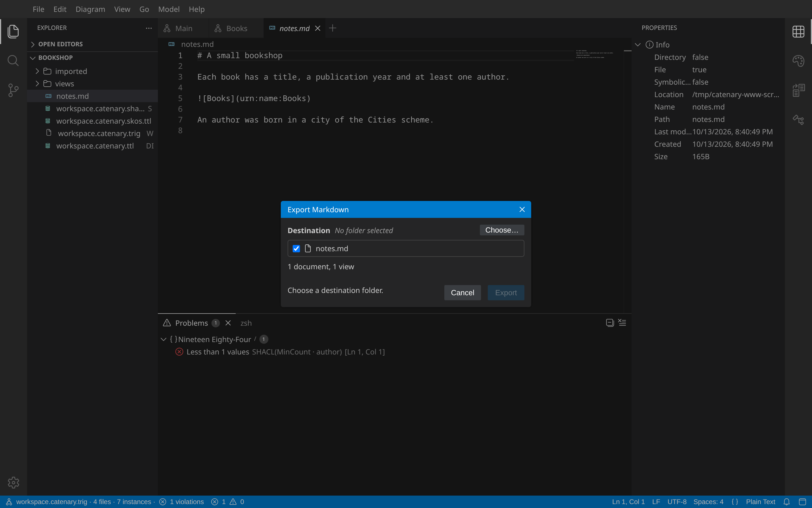Select workspace.catenary.trig file in explorer
The width and height of the screenshot is (812, 508).
92,133
